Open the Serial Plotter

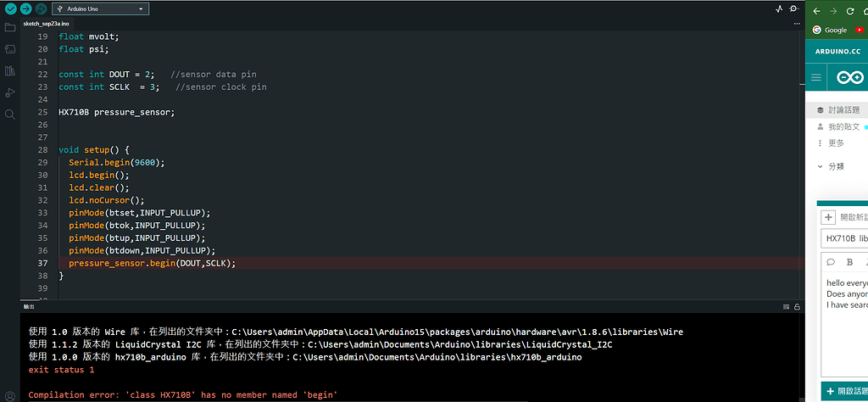[779, 8]
